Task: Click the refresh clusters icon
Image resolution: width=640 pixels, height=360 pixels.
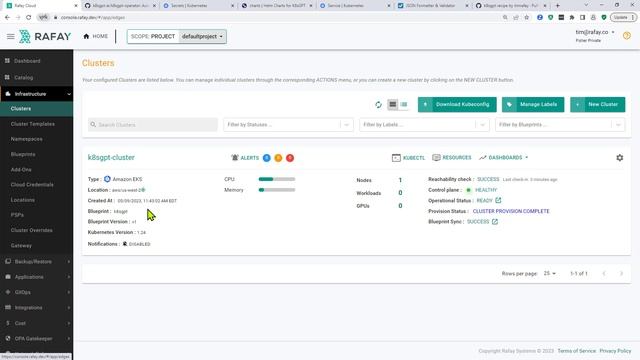Action: (378, 105)
